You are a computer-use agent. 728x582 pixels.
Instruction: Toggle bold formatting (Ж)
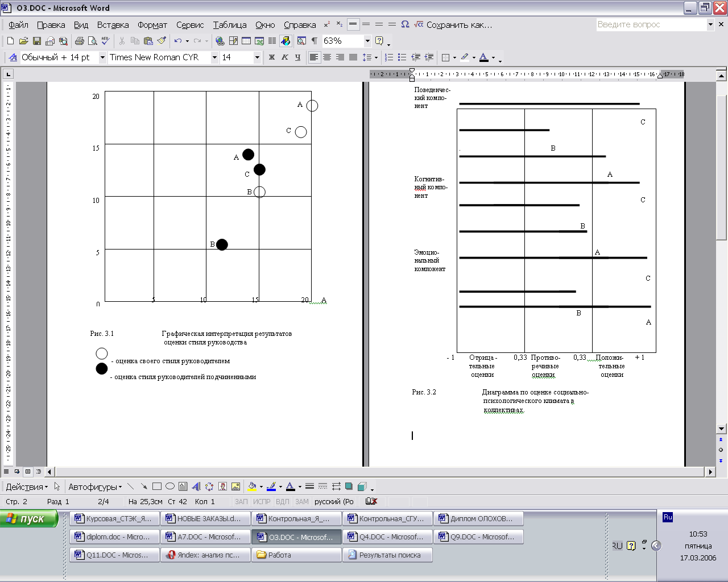click(x=271, y=57)
